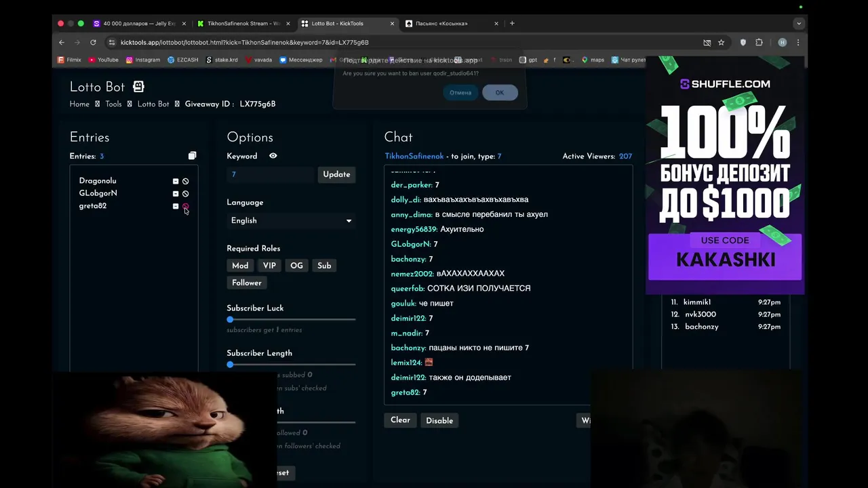Image resolution: width=868 pixels, height=488 pixels.
Task: Click TikhonSafinenok channel name in chat header
Action: (414, 156)
